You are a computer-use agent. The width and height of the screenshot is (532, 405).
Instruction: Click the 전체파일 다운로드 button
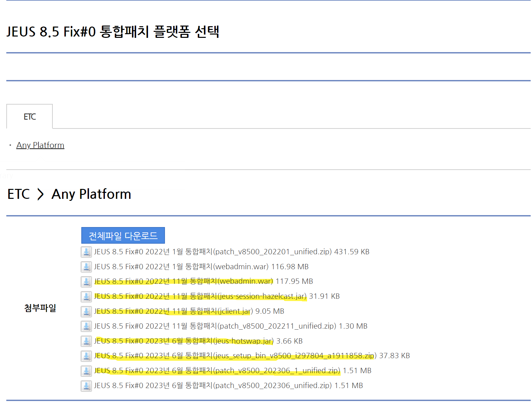[x=123, y=235]
